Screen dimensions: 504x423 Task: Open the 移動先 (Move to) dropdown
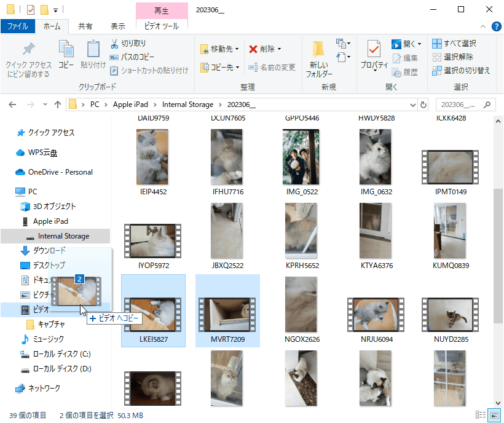pyautogui.click(x=221, y=49)
